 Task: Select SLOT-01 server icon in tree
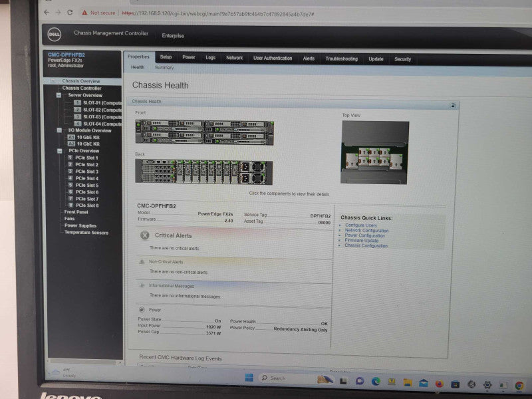point(77,102)
